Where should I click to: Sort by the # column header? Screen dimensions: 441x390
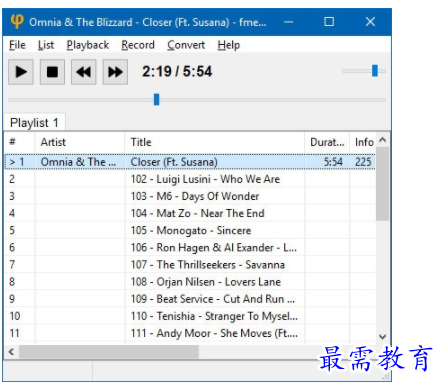19,142
